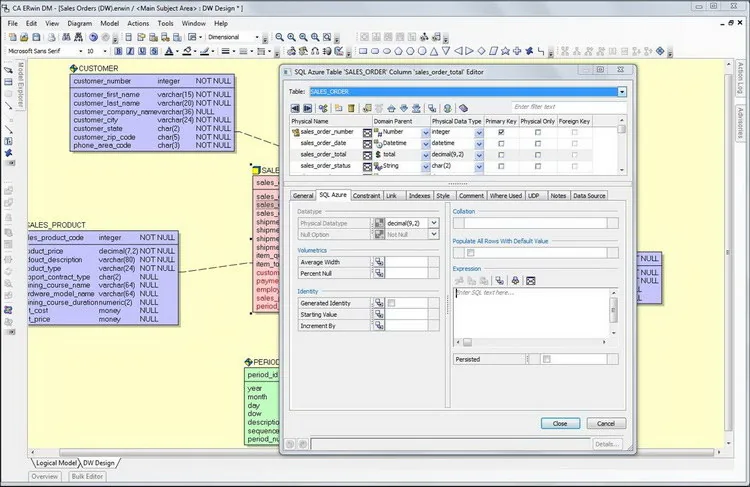This screenshot has height=487, width=750.
Task: Click the Undo circular arrow icon
Action: pyautogui.click(x=94, y=37)
